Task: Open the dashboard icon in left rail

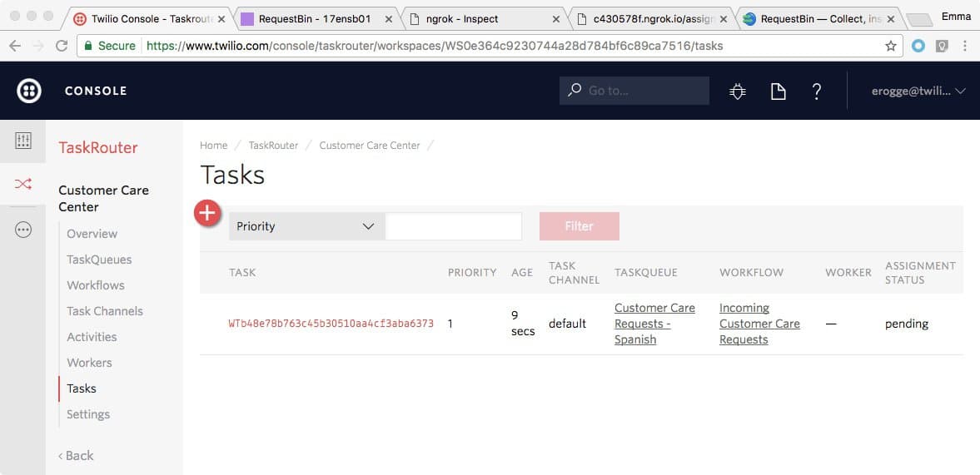Action: pos(23,141)
